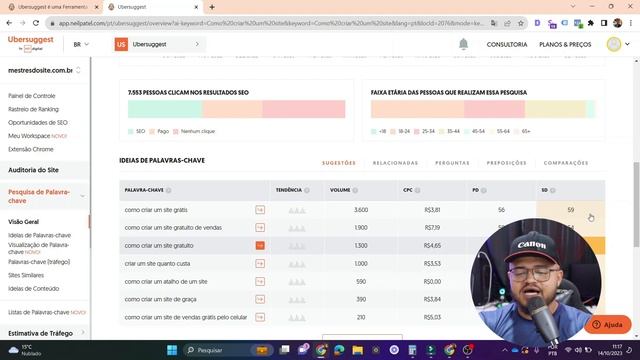Open Painel de Controle in the sidebar
Image resolution: width=640 pixels, height=360 pixels.
click(x=31, y=96)
